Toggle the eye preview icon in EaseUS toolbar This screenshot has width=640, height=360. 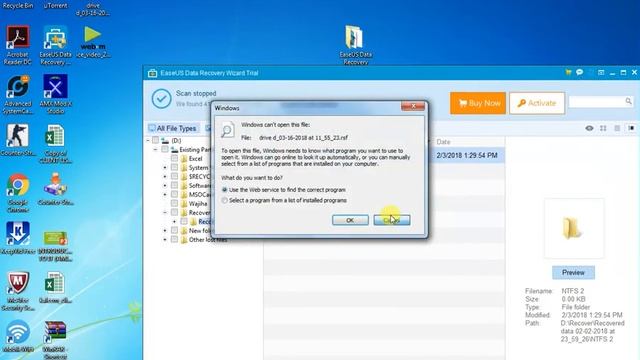[x=589, y=128]
